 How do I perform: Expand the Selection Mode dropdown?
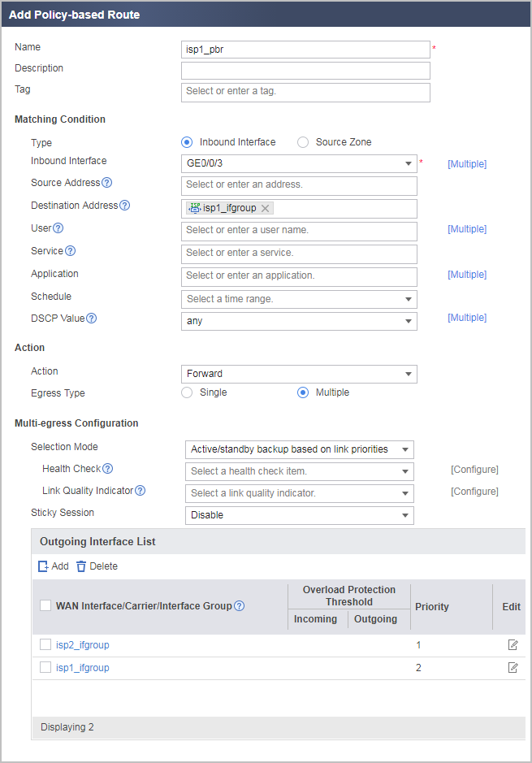(x=300, y=449)
